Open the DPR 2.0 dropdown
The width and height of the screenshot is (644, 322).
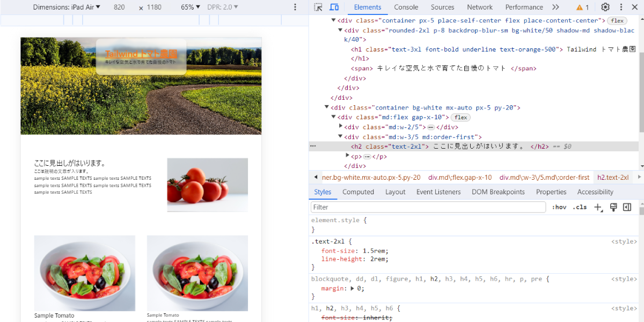tap(223, 7)
